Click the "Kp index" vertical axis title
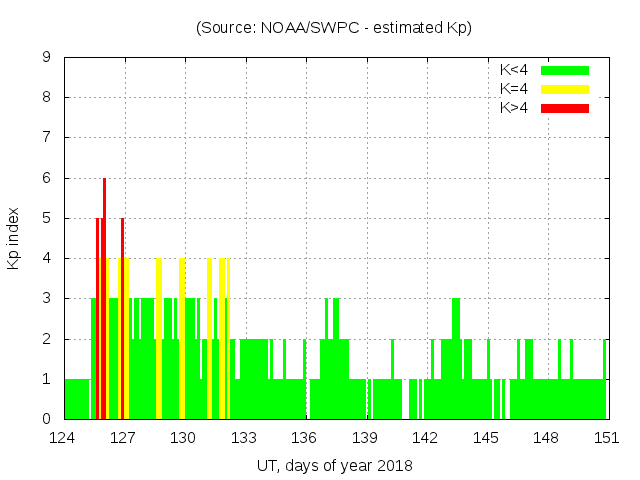Viewport: 640px width, 480px height. click(14, 238)
